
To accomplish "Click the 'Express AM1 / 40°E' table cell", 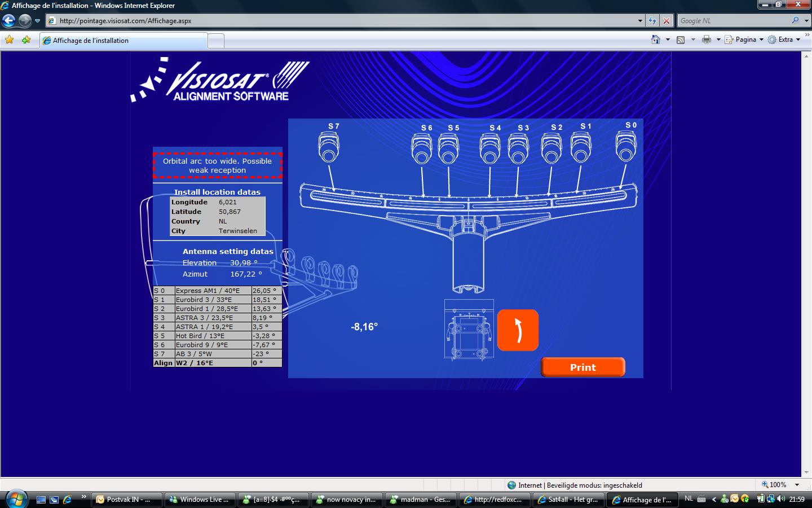I will [x=213, y=291].
